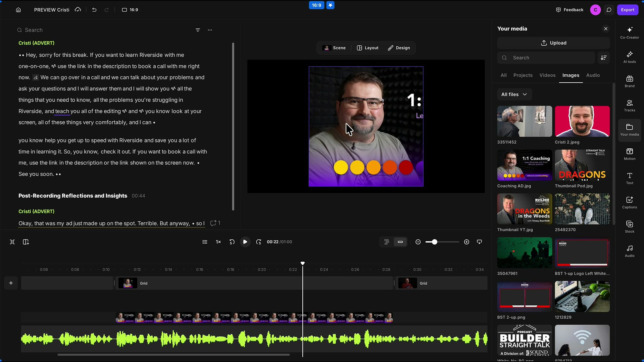Open the Brand panel

tap(630, 81)
